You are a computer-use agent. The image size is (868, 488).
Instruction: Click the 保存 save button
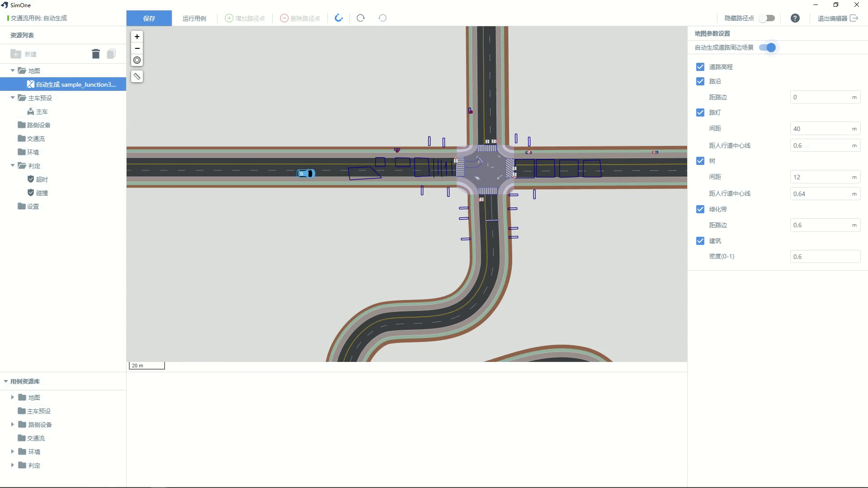(149, 18)
